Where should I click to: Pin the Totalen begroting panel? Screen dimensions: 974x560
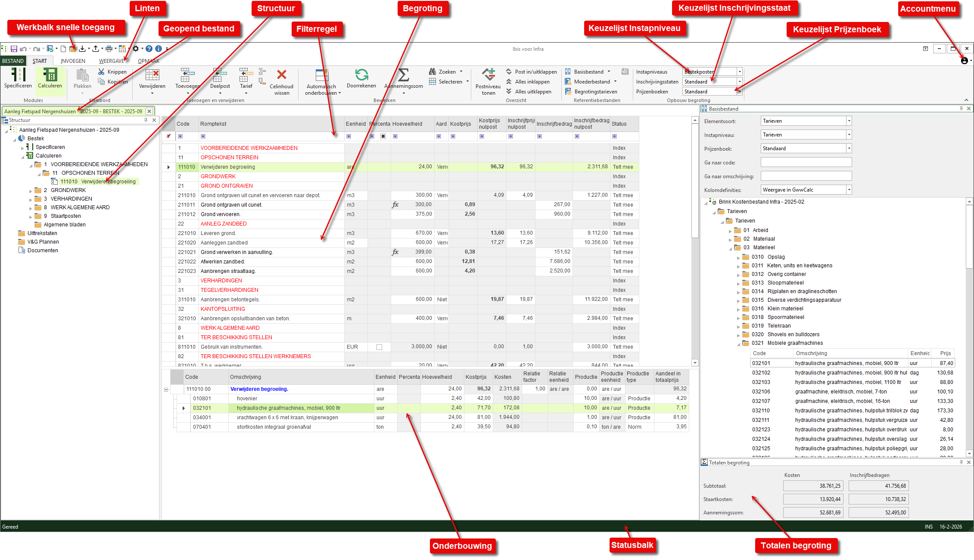point(961,462)
